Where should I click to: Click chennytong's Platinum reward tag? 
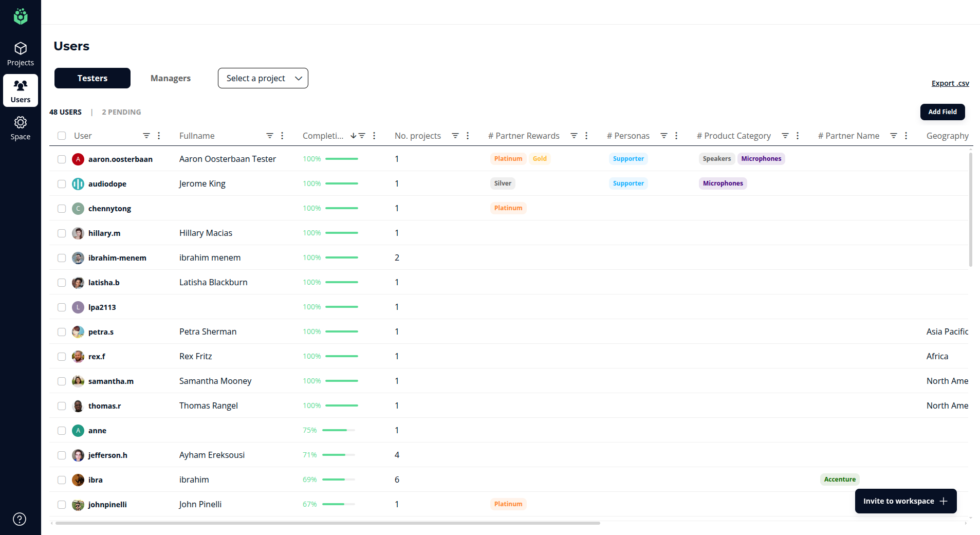click(x=508, y=208)
